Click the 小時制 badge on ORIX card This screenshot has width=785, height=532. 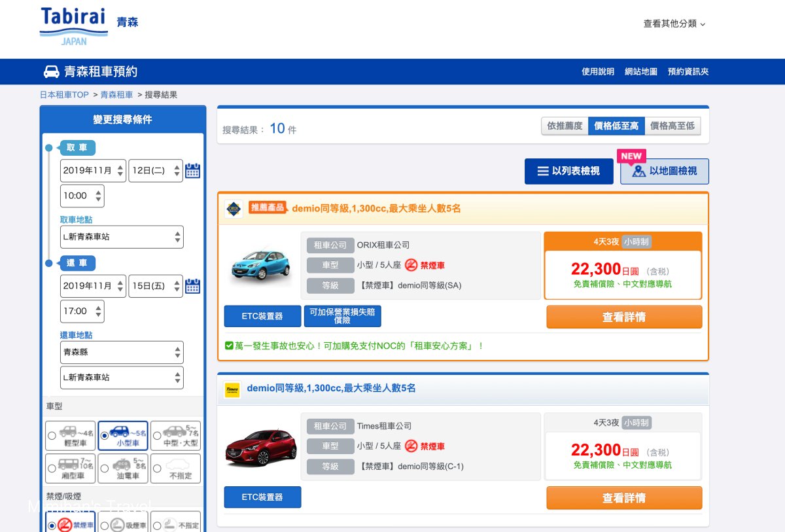coord(637,241)
